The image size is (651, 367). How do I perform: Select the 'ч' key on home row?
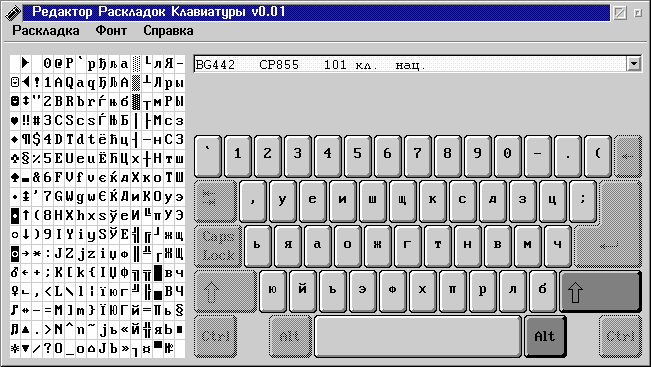(x=557, y=246)
